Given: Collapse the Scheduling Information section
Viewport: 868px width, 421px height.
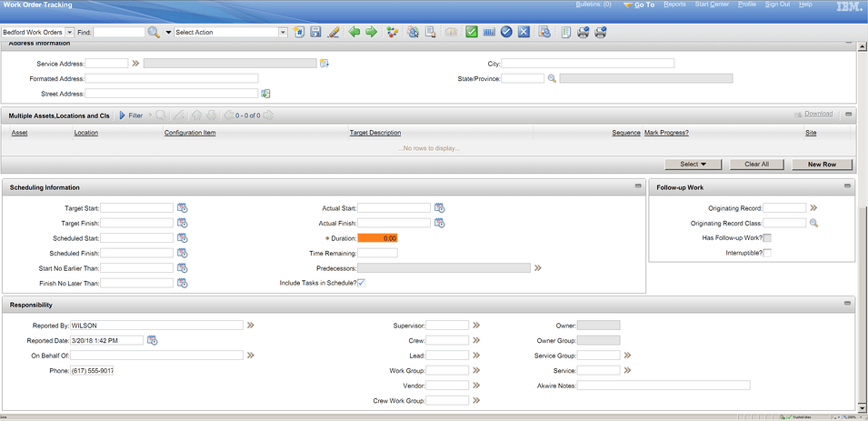Looking at the screenshot, I should coord(638,186).
